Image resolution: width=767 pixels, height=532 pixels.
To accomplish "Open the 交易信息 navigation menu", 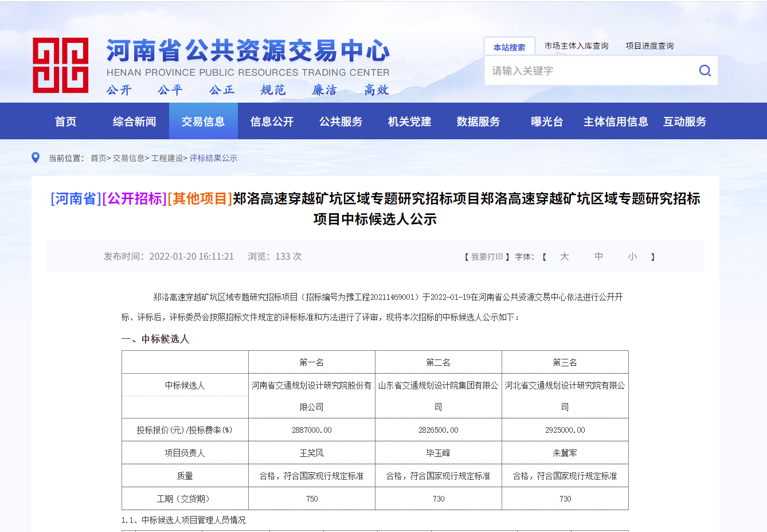I will [204, 121].
